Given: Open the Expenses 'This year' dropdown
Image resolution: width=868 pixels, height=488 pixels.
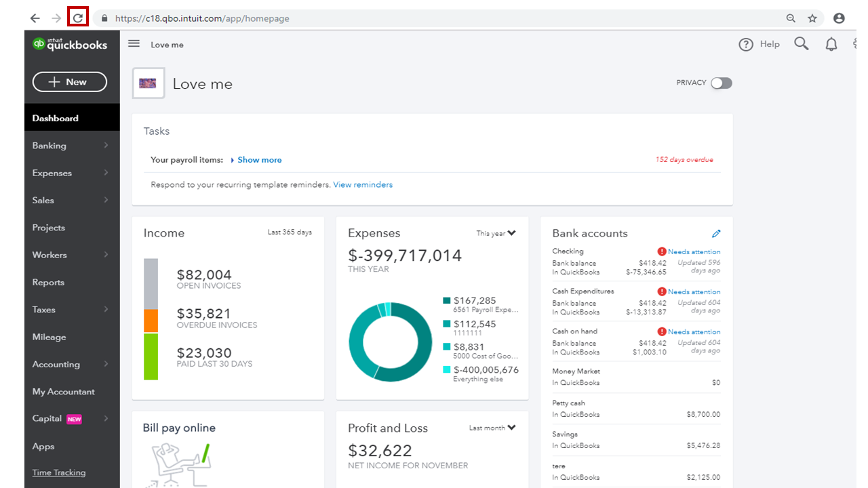Looking at the screenshot, I should 496,234.
